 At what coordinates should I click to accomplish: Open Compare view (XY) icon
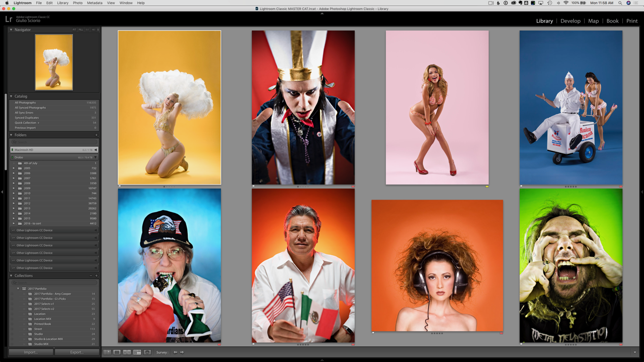pyautogui.click(x=127, y=352)
